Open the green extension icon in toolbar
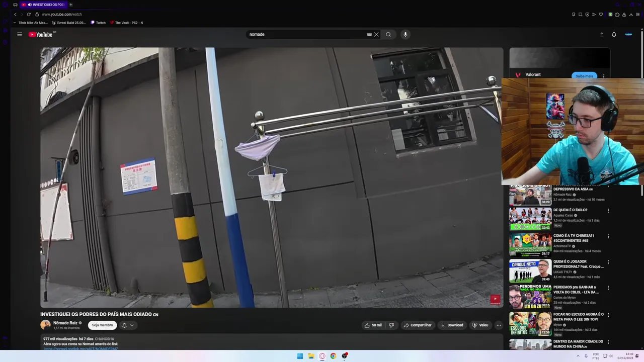 610,14
